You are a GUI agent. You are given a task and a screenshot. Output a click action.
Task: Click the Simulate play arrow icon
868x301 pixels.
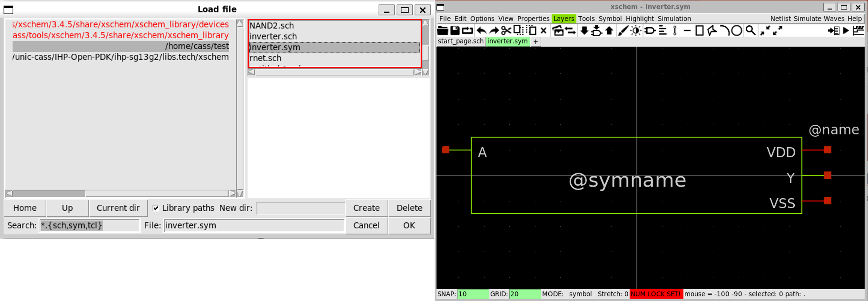(x=846, y=31)
